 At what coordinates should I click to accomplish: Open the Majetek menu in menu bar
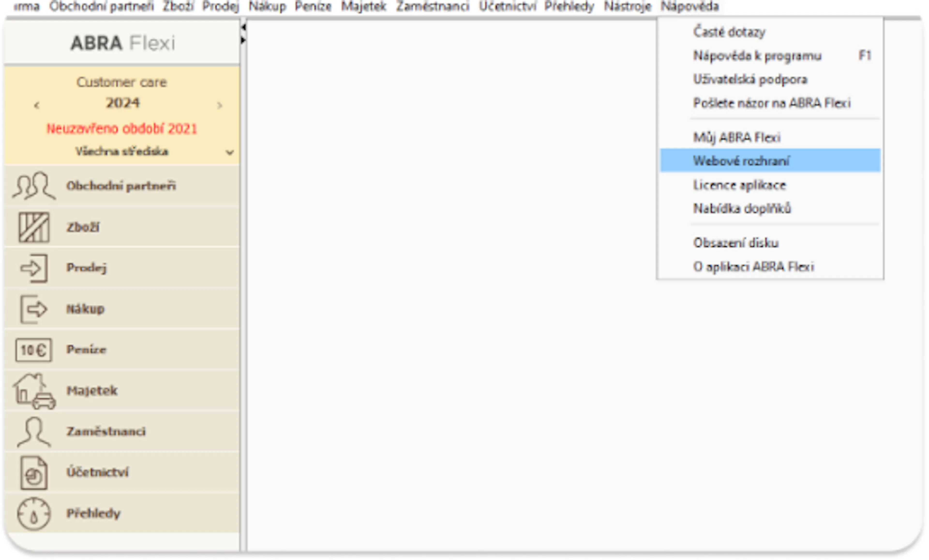click(x=364, y=7)
